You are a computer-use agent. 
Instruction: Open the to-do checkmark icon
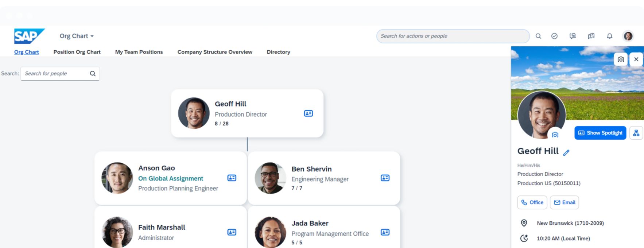point(554,36)
